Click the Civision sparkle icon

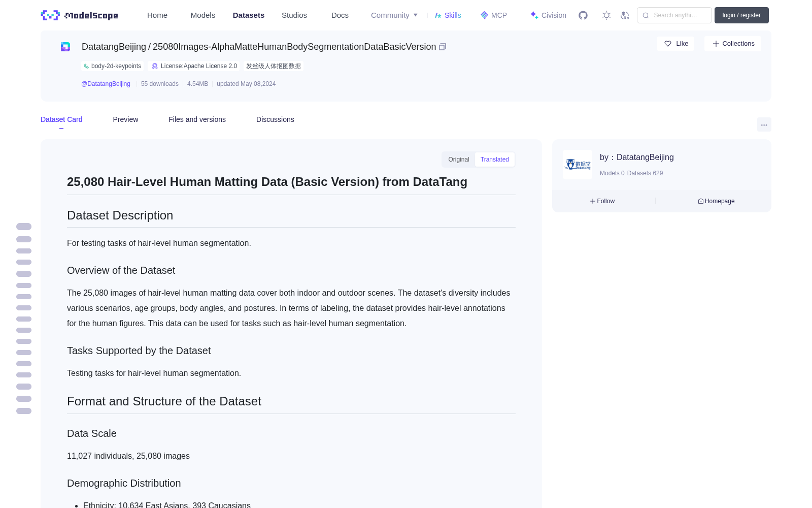534,15
